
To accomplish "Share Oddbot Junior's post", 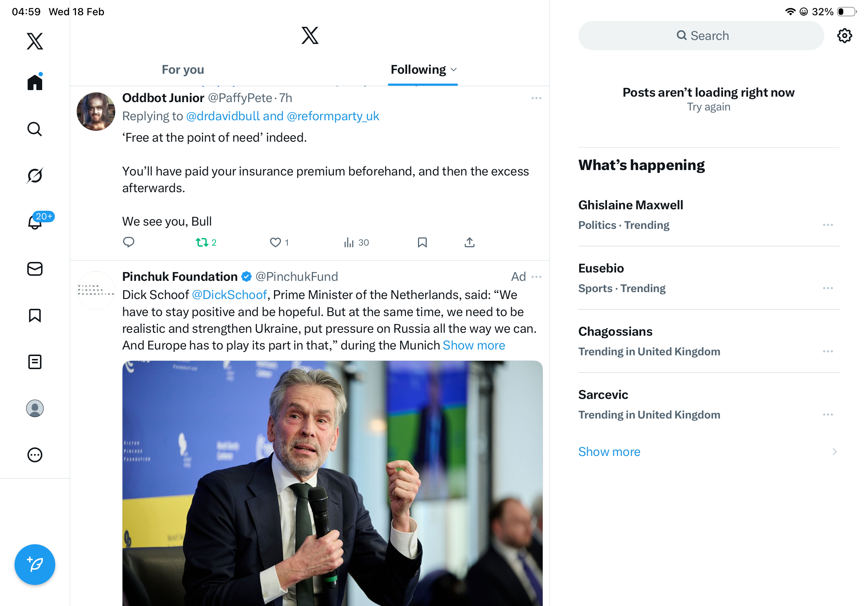I will (469, 242).
